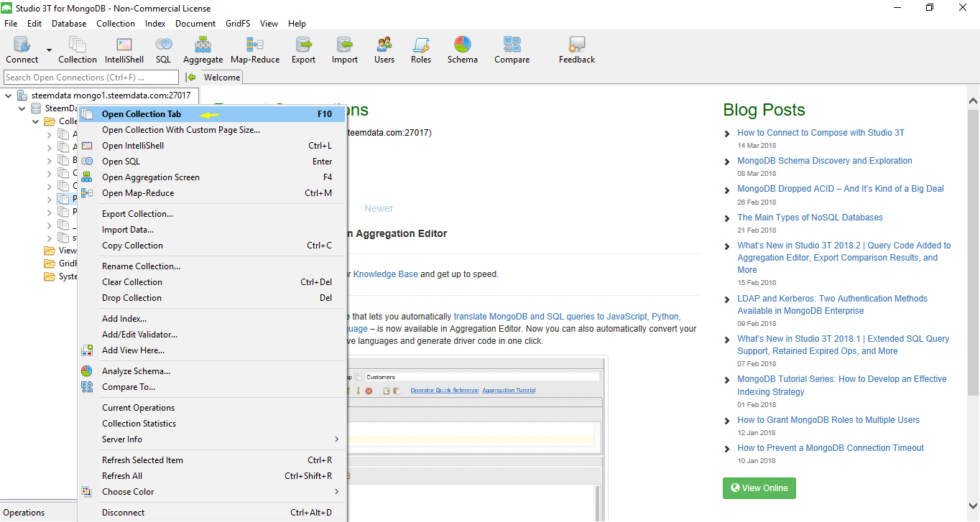Collapse the Collections folder node

(36, 121)
